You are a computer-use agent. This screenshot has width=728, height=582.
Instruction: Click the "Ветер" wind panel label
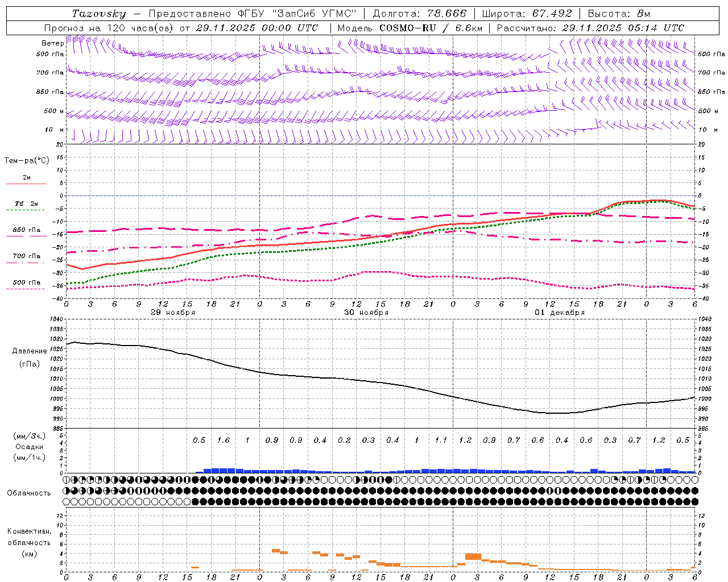pyautogui.click(x=52, y=43)
